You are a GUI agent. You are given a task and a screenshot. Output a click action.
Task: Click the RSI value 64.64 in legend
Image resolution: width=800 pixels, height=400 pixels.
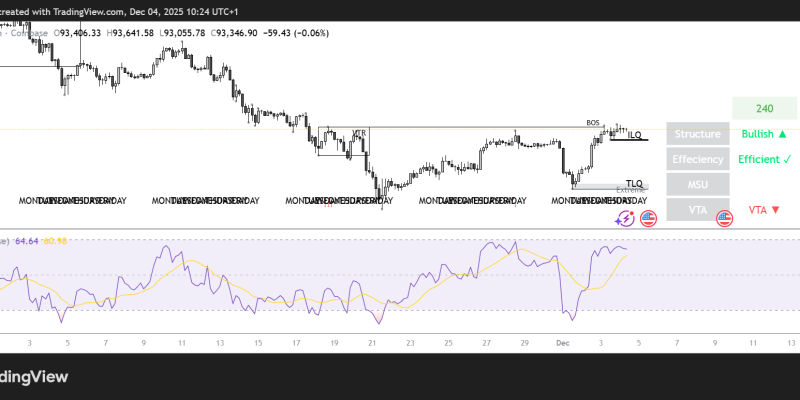click(24, 241)
